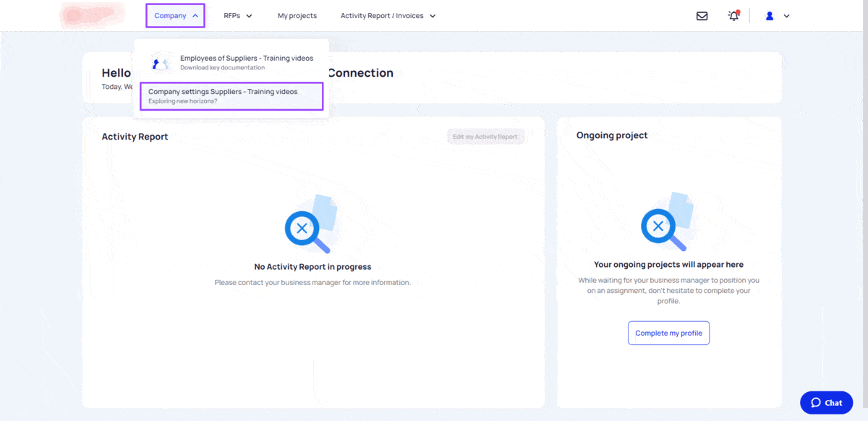Go to My projects
This screenshot has height=421, width=868.
coord(297,16)
